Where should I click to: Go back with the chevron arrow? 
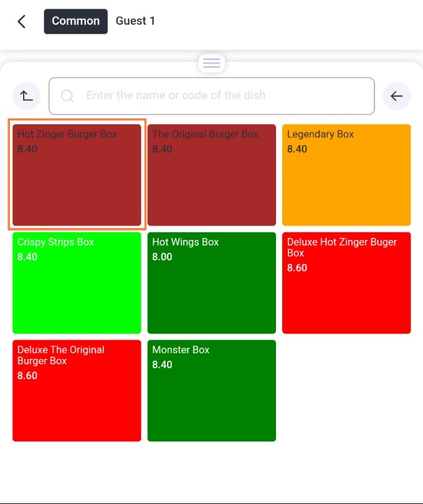click(x=22, y=22)
